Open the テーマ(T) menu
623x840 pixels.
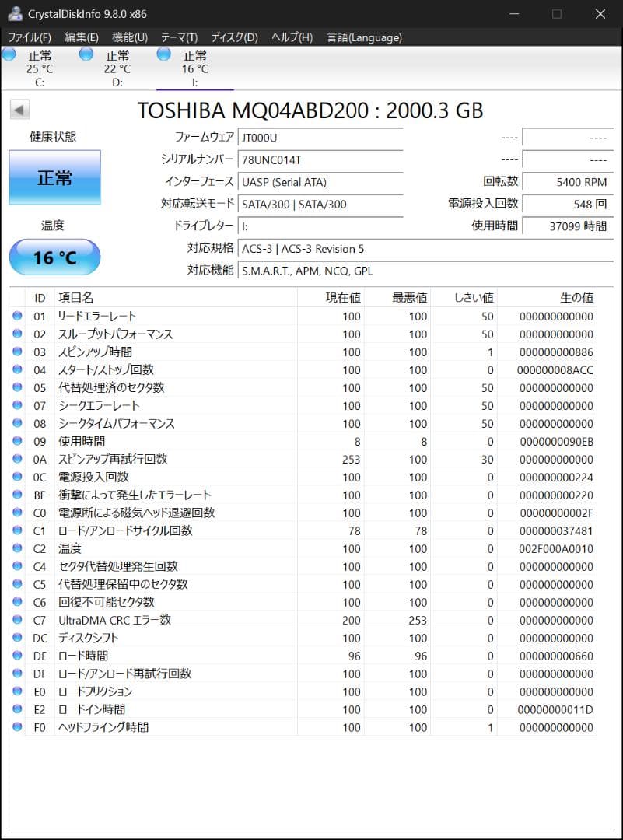click(x=179, y=37)
